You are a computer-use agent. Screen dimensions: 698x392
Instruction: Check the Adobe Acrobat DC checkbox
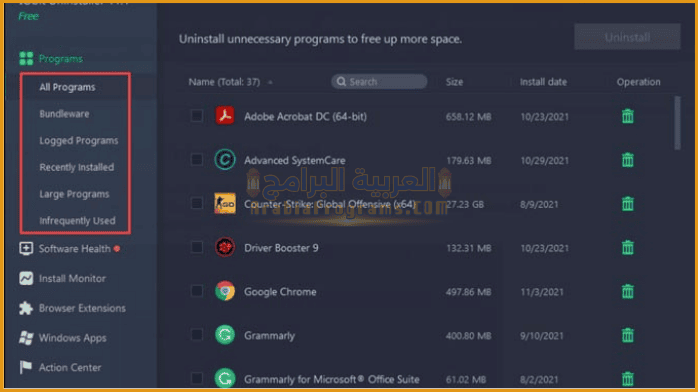pos(196,116)
